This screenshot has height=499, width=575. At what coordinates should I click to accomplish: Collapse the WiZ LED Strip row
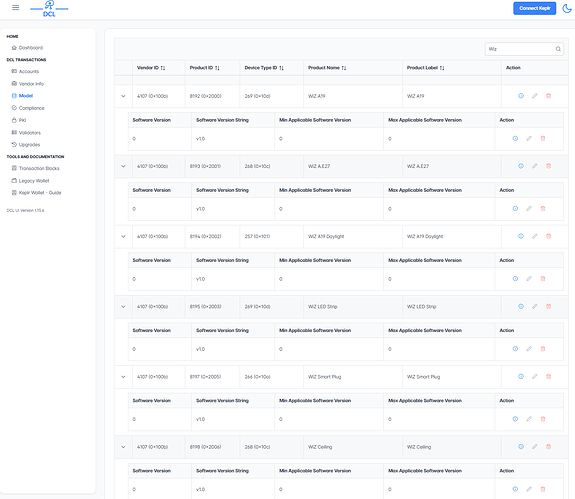click(123, 307)
